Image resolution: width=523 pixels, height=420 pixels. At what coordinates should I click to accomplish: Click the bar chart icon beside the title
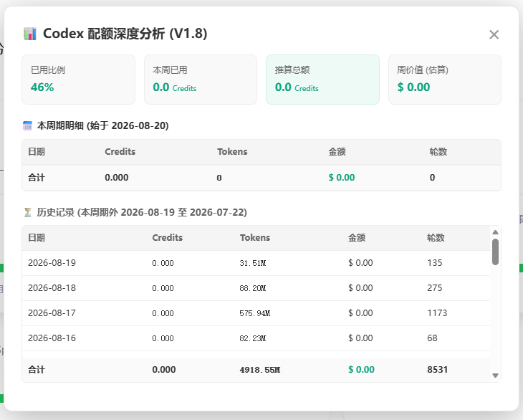pyautogui.click(x=30, y=34)
